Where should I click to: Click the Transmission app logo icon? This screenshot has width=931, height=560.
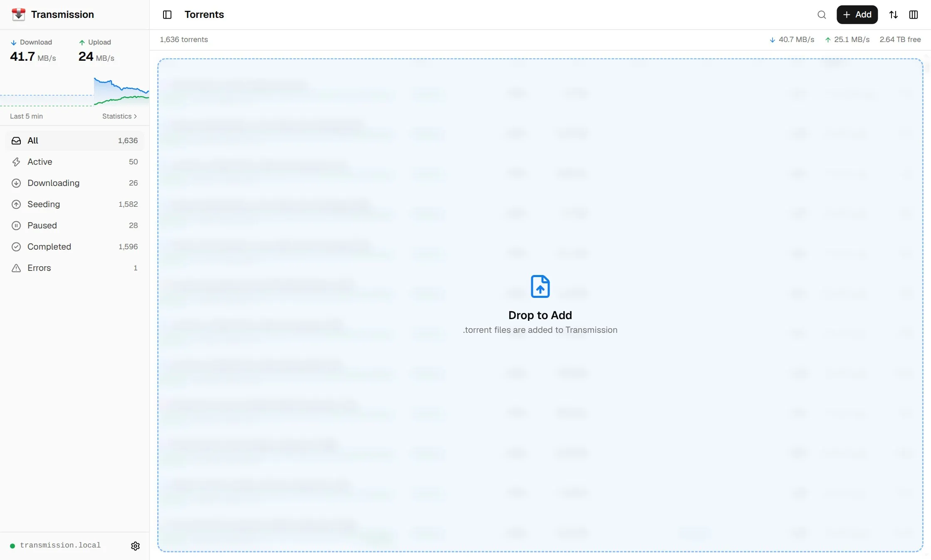coord(18,15)
